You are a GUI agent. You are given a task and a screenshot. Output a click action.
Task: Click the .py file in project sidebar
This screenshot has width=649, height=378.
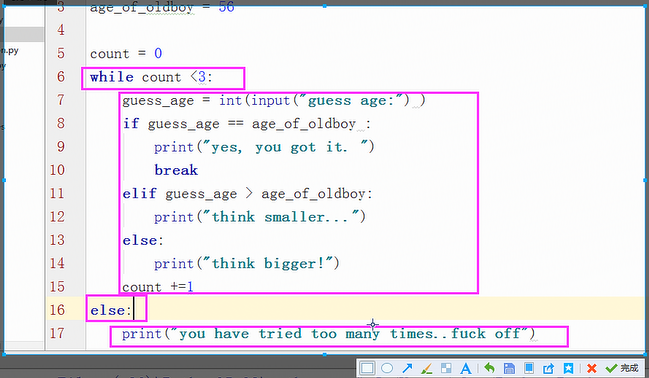tap(10, 51)
